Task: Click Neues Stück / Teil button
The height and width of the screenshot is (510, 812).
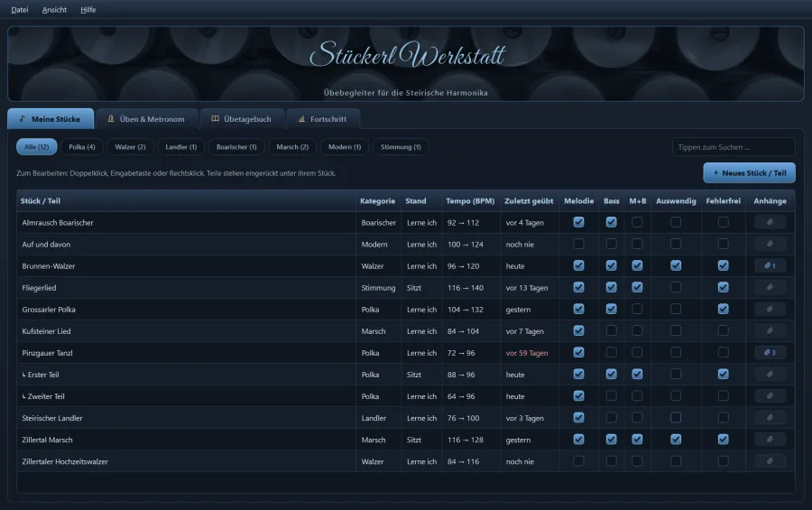Action: (749, 172)
